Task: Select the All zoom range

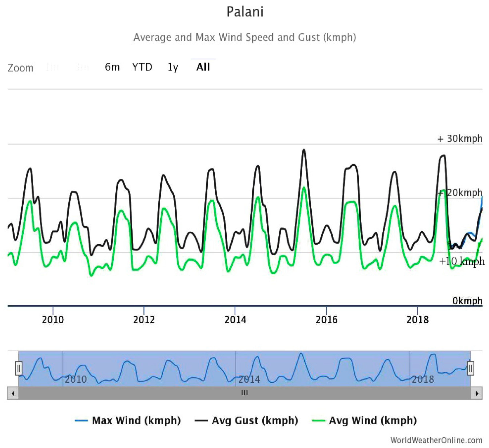Action: 203,67
